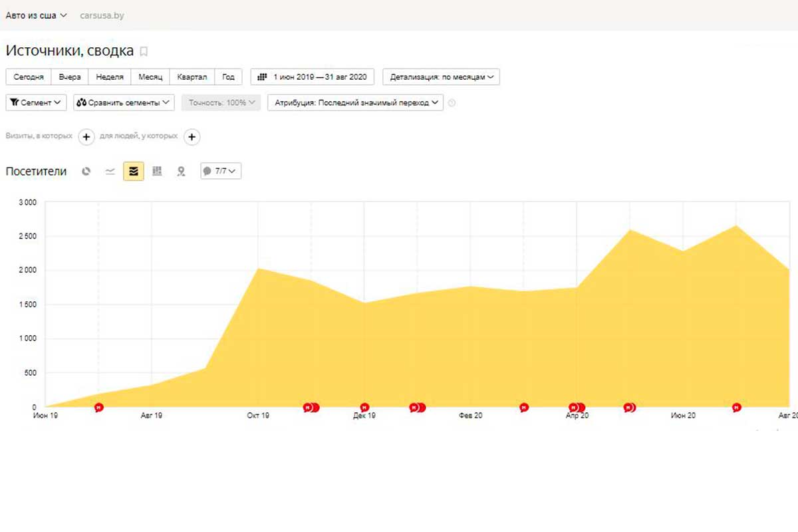The width and height of the screenshot is (798, 532).
Task: Open the Сегмент filter dropdown
Action: pos(37,103)
